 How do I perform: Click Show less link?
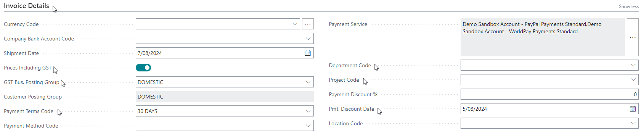point(628,6)
